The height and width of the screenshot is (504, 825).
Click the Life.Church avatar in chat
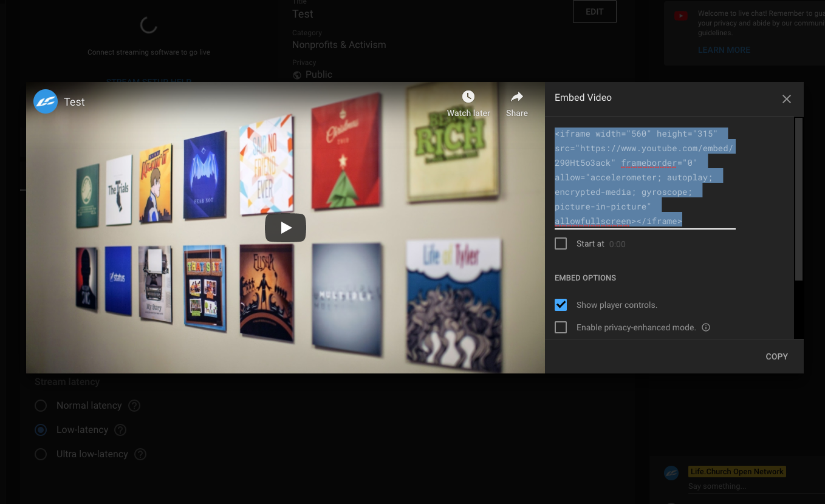(671, 473)
